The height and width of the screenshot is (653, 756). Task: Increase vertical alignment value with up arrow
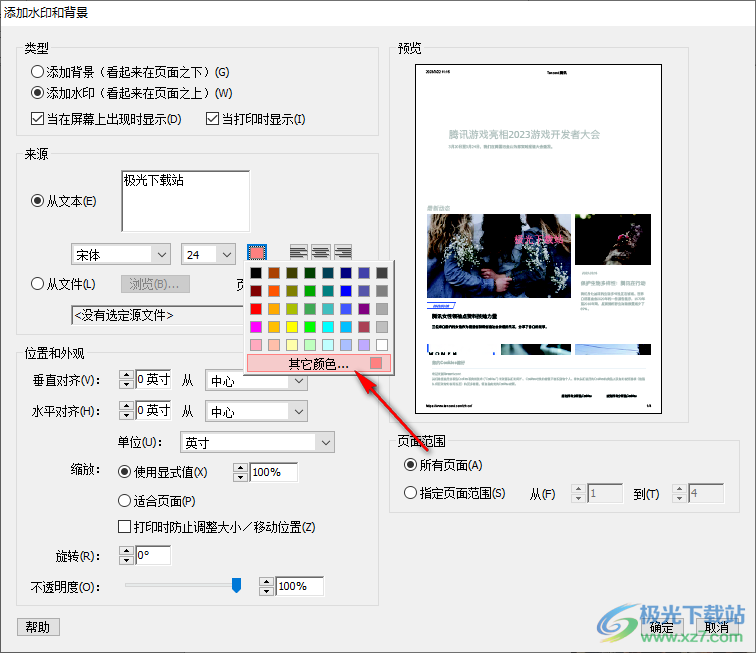click(126, 375)
